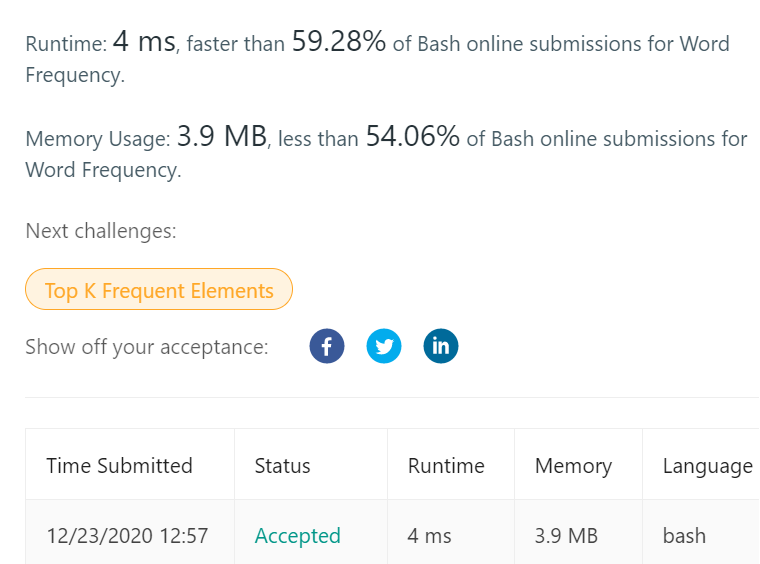Image resolution: width=760 pixels, height=564 pixels.
Task: Click the large 3.9 MB memory usage value
Action: click(x=222, y=136)
